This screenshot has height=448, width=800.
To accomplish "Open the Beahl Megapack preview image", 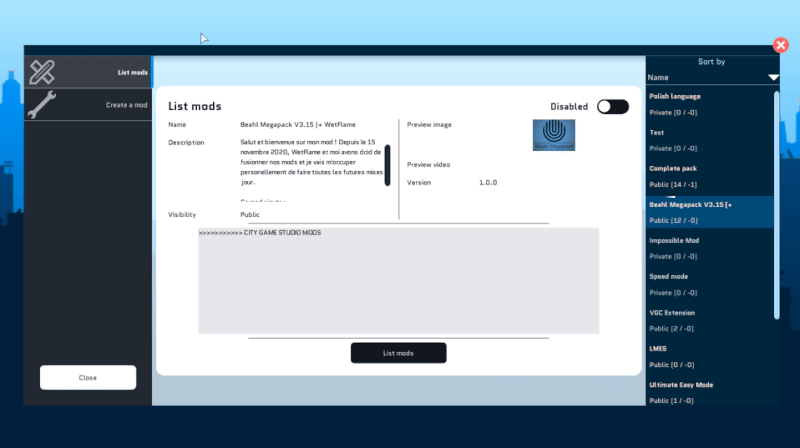I will 553,135.
